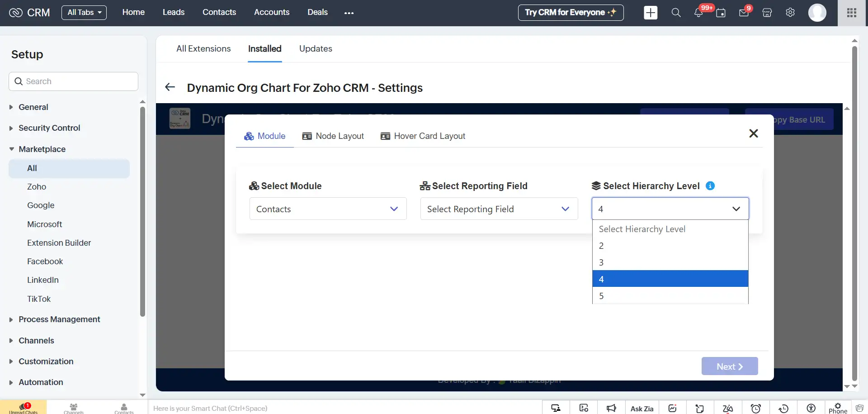Screen dimensions: 868x414
Task: Close the settings dialog with X
Action: pos(753,133)
